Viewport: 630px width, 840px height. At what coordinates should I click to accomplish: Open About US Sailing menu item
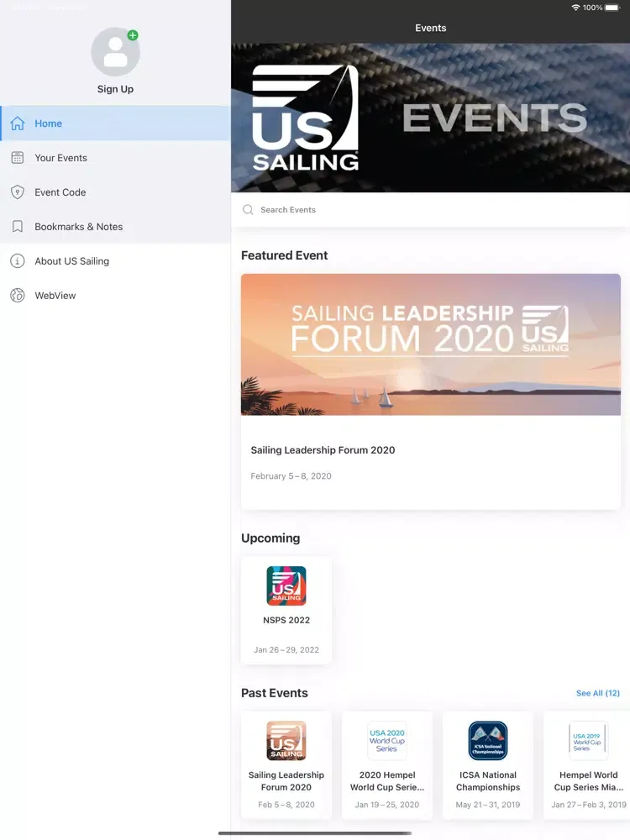tap(116, 261)
